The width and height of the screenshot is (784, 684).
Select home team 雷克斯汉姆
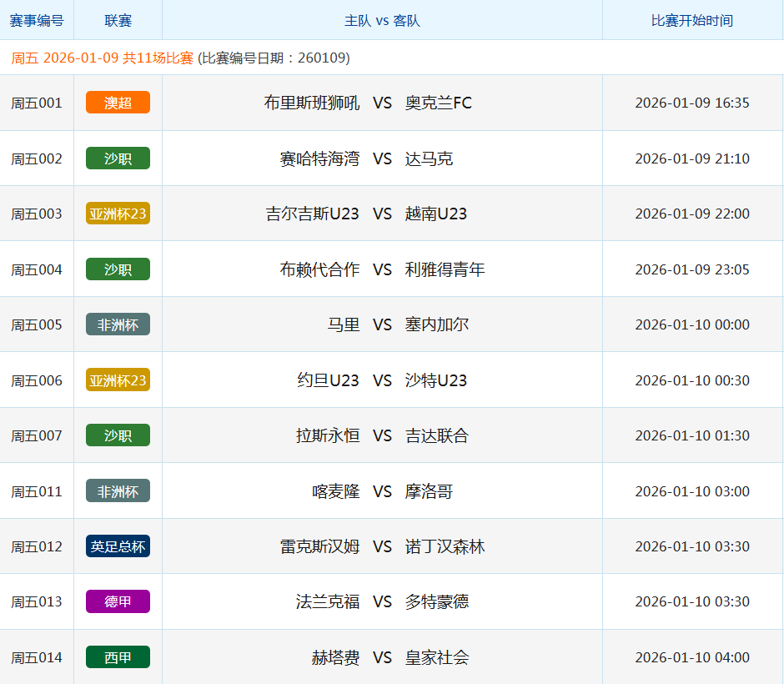pyautogui.click(x=319, y=546)
